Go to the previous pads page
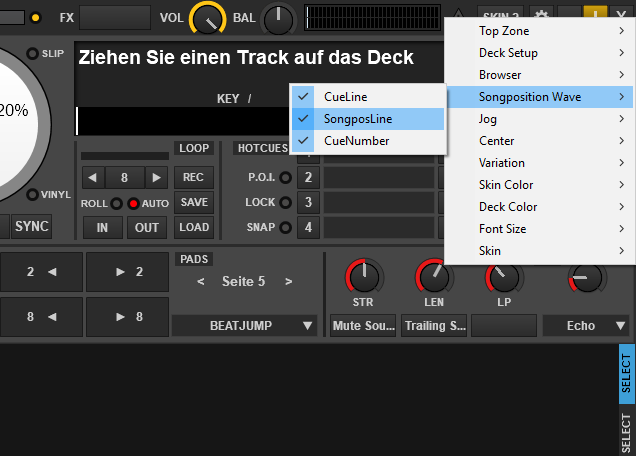Image resolution: width=636 pixels, height=456 pixels. [201, 281]
